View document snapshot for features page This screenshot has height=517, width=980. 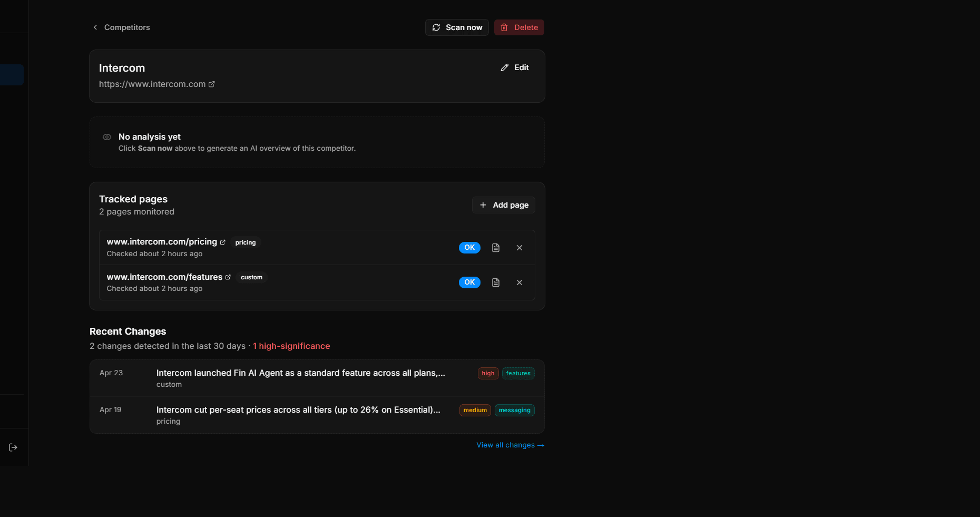tap(496, 282)
